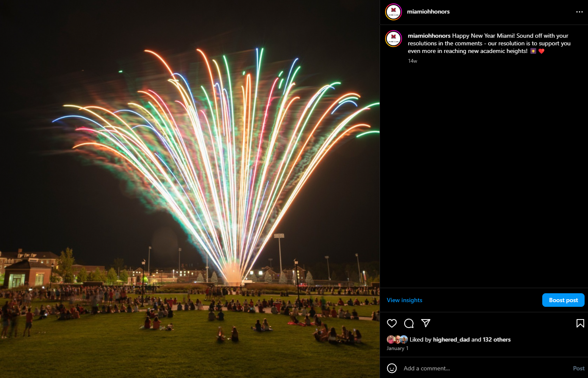Open miamiohhonors username in header
Image resolution: width=588 pixels, height=378 pixels.
coord(428,12)
